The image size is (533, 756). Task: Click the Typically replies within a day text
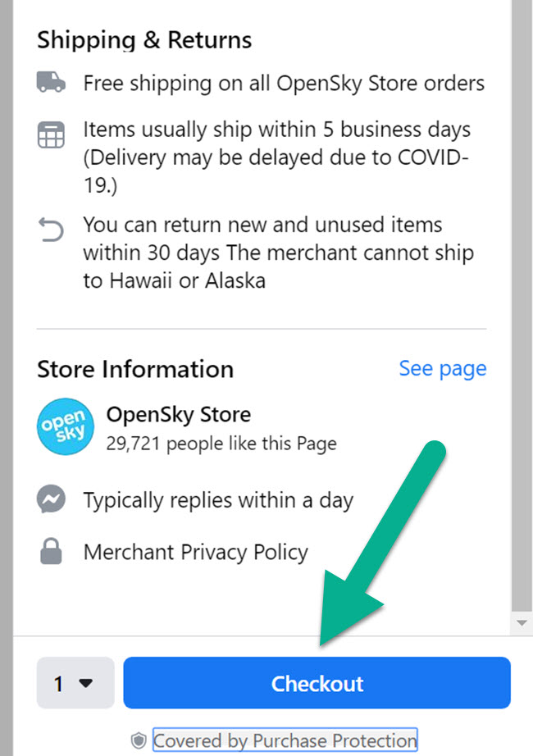point(217,499)
